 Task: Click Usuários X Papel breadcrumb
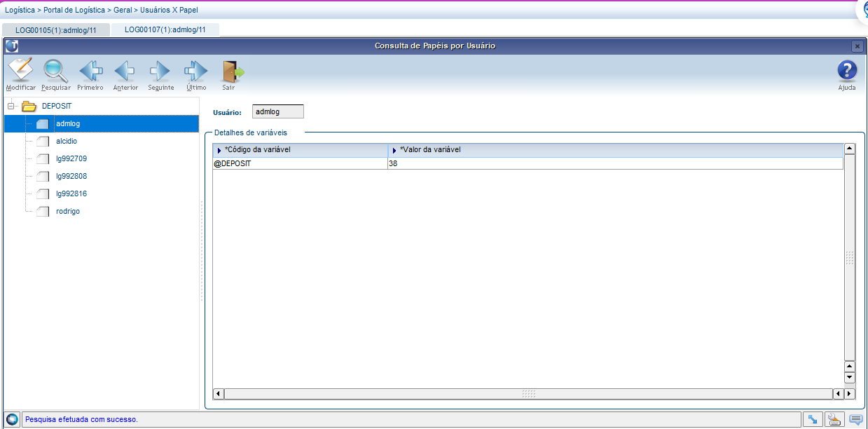point(170,11)
